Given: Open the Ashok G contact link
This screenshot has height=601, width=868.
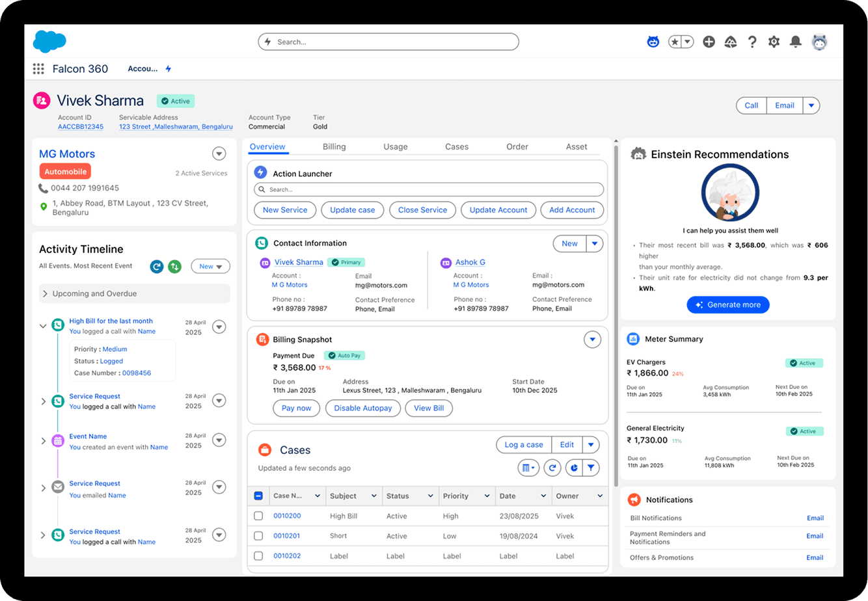Looking at the screenshot, I should tap(470, 262).
